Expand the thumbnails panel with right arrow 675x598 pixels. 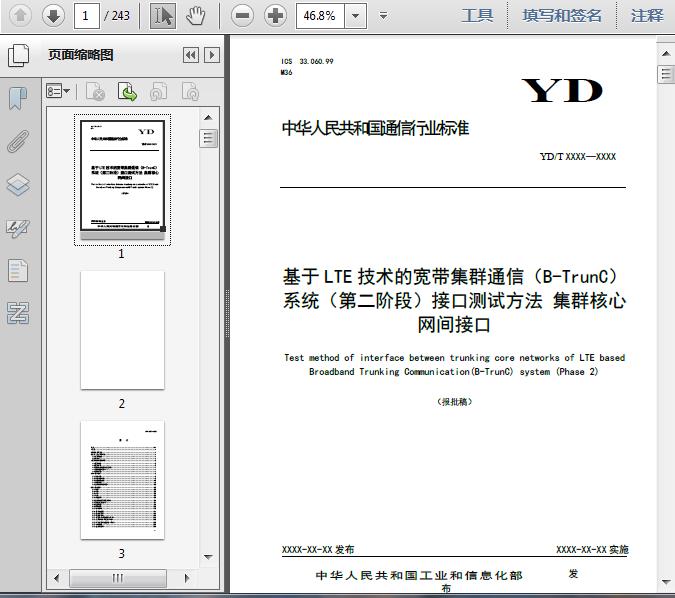click(x=212, y=55)
